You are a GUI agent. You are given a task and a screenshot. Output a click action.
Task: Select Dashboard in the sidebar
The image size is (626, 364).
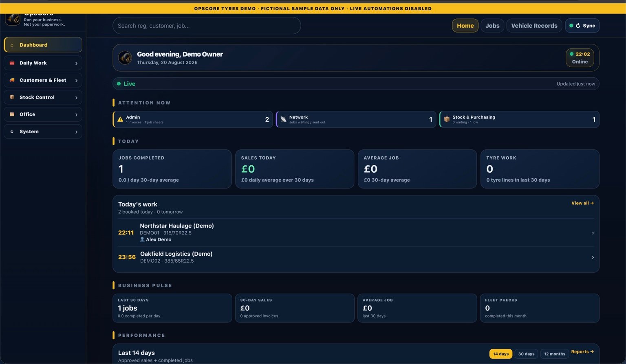[43, 45]
